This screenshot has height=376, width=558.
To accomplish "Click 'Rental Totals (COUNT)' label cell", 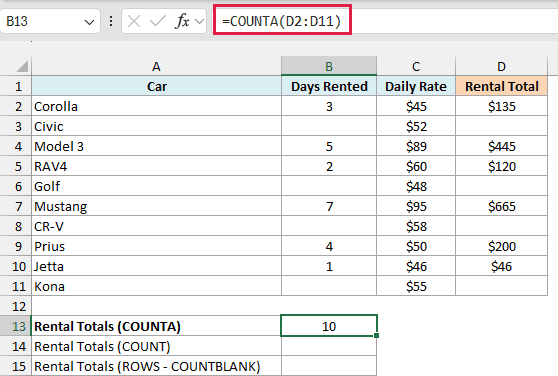I will tap(157, 346).
